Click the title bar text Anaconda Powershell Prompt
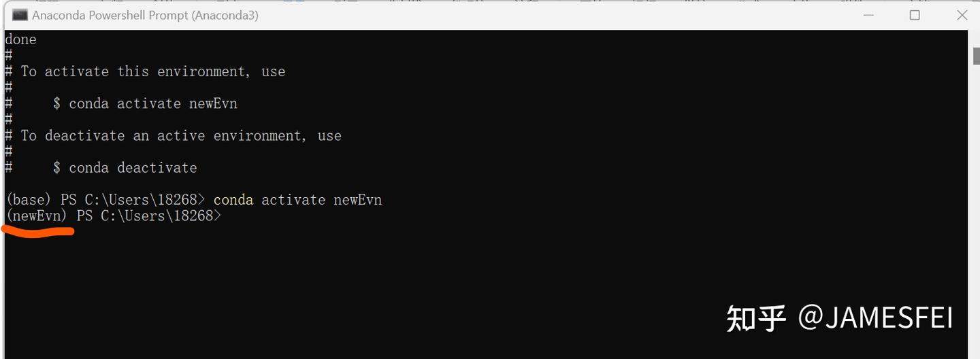This screenshot has height=359, width=980. (145, 15)
